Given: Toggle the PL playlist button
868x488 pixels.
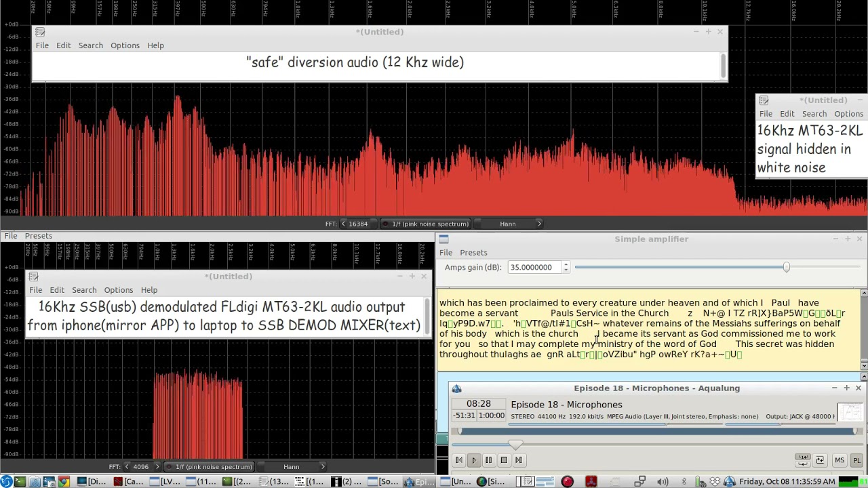Looking at the screenshot, I should point(856,460).
